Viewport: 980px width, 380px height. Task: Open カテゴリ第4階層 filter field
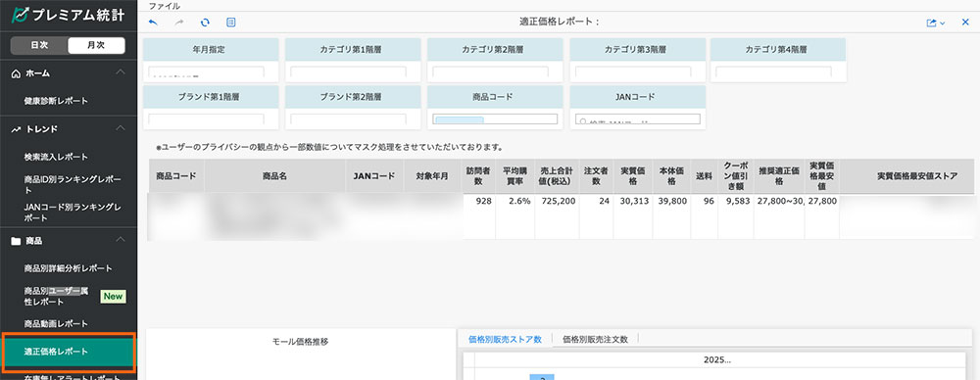pos(775,72)
